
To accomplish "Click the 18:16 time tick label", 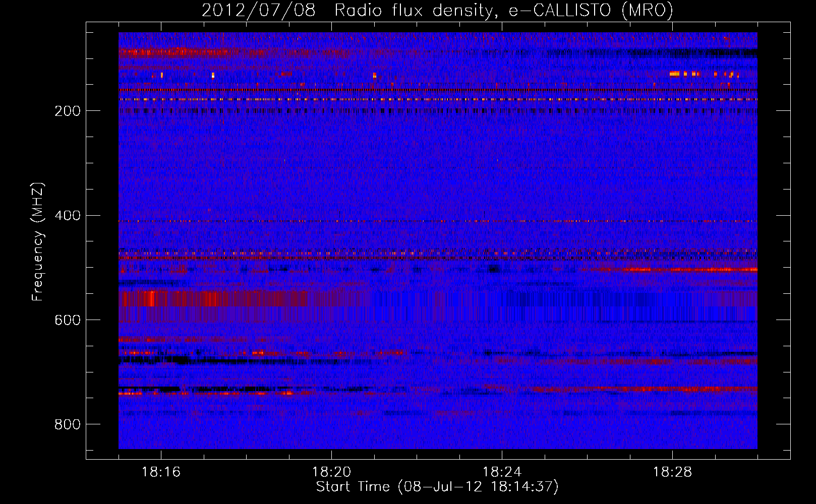I will coord(161,472).
